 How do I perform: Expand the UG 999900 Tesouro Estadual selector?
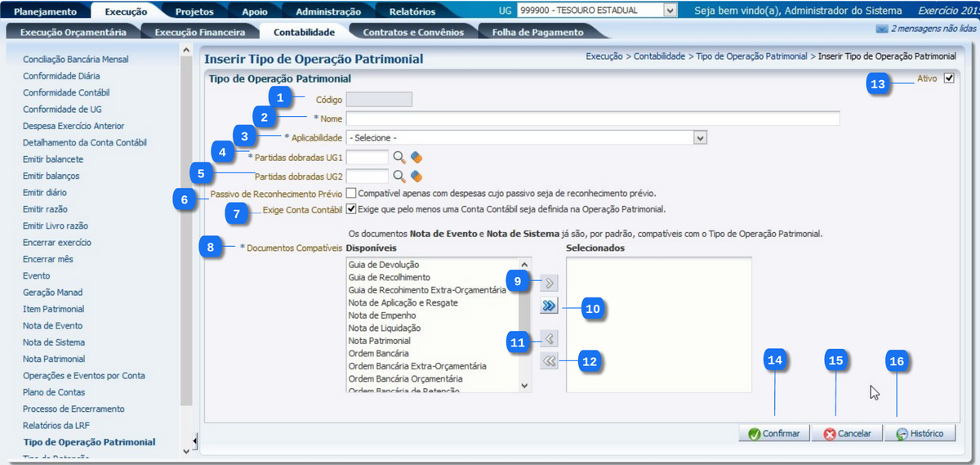tap(670, 11)
